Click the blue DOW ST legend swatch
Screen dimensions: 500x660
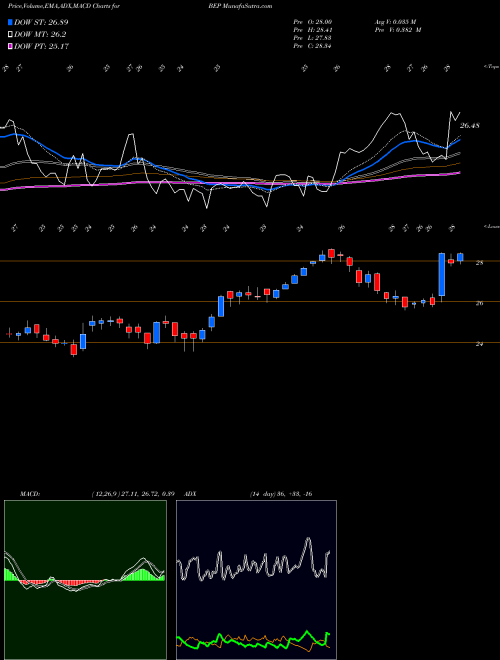[10, 22]
